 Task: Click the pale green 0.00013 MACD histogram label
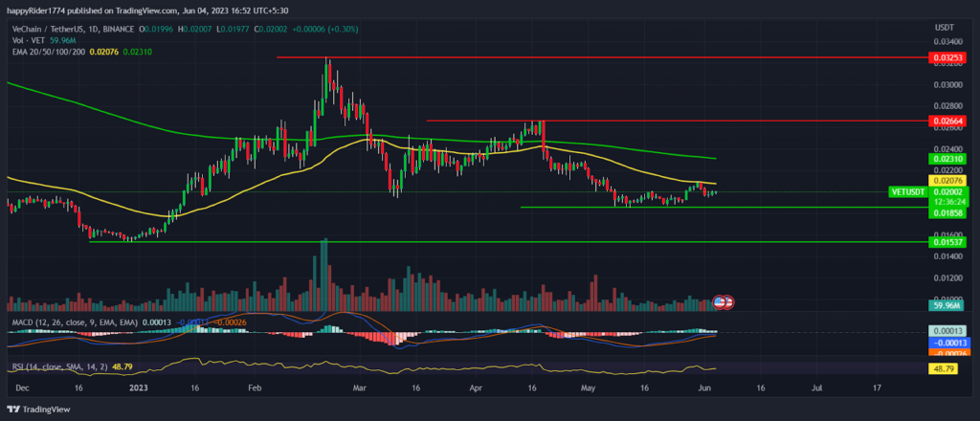coord(948,332)
